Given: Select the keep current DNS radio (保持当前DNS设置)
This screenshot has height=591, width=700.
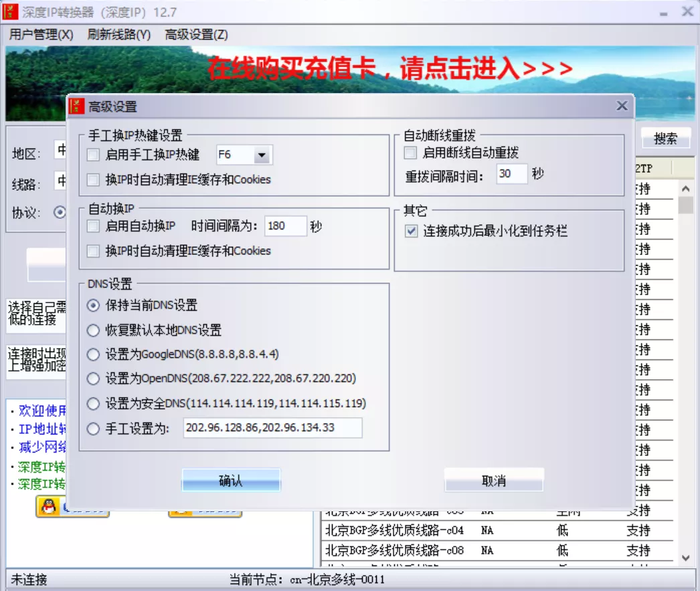Looking at the screenshot, I should click(93, 305).
